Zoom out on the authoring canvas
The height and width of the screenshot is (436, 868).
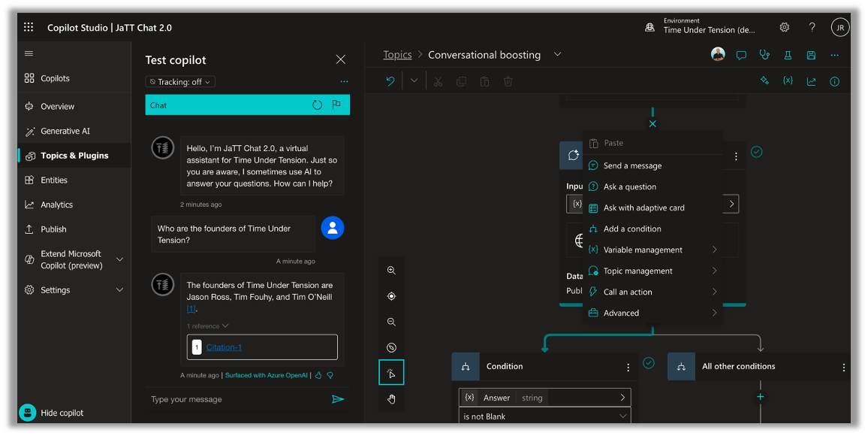tap(391, 322)
